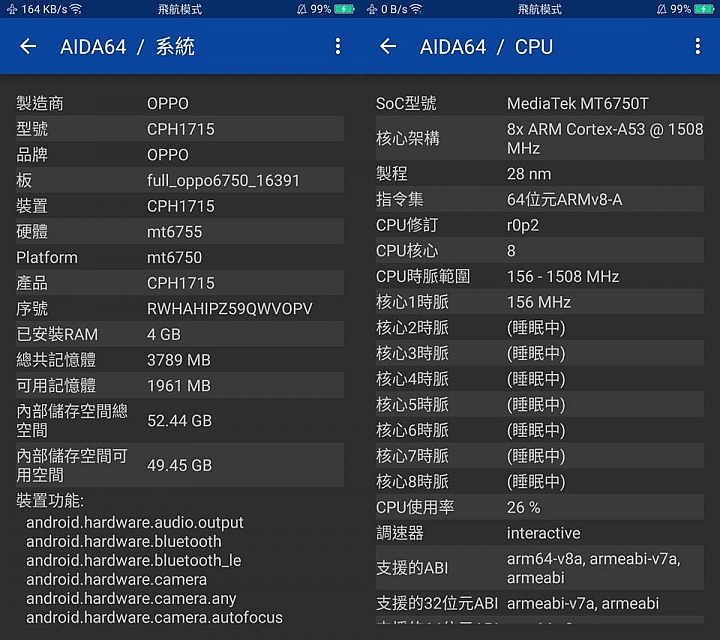720x640 pixels.
Task: Select the 可用記憶體 1961 MB row
Action: pyautogui.click(x=180, y=386)
